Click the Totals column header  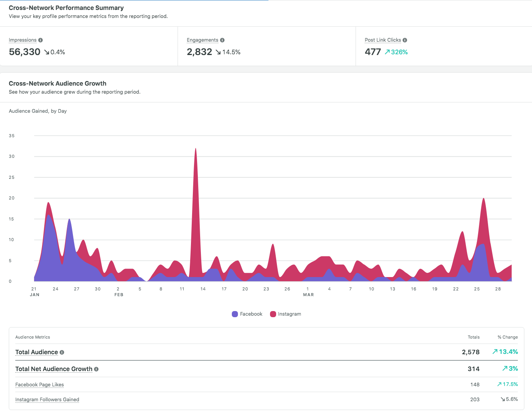474,337
